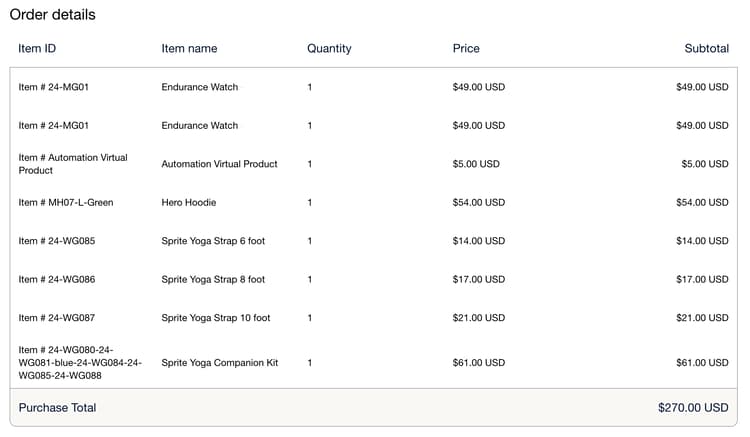This screenshot has height=437, width=750.
Task: Click the Order details heading
Action: pos(53,15)
